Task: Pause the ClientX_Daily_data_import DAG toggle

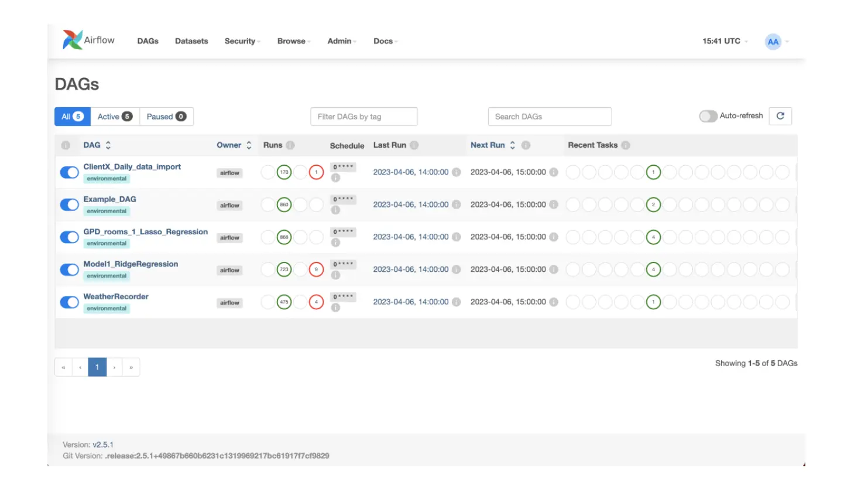Action: (70, 172)
